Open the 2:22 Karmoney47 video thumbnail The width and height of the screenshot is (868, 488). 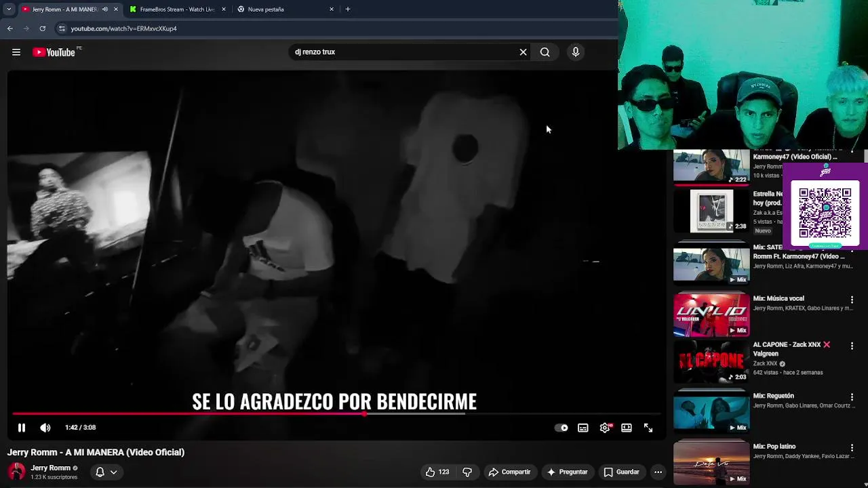pos(711,166)
